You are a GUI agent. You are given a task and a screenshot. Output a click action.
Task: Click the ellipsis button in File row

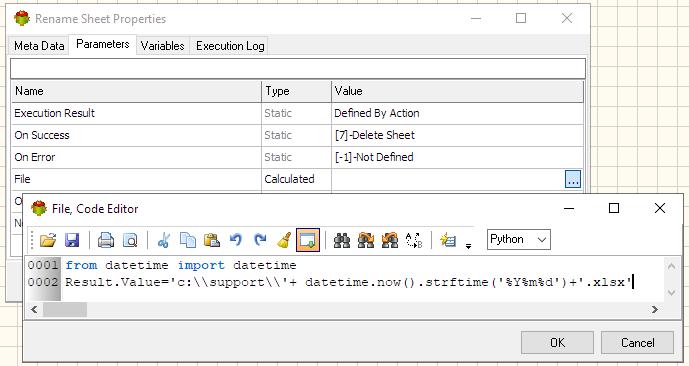coord(573,179)
